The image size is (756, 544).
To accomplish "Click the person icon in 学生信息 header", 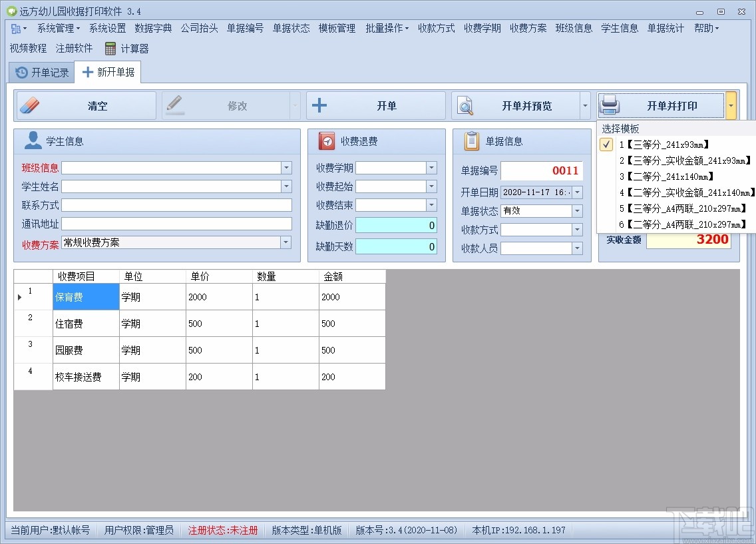I will 33,140.
